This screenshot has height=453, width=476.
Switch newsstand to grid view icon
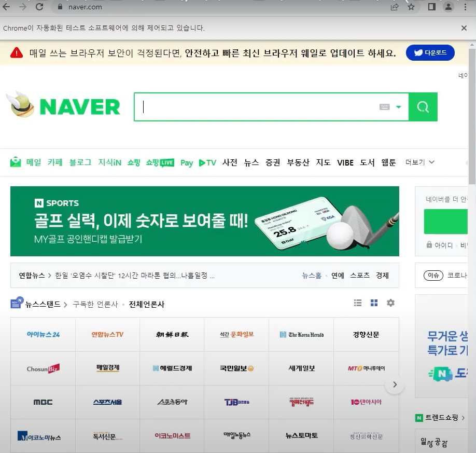point(374,303)
